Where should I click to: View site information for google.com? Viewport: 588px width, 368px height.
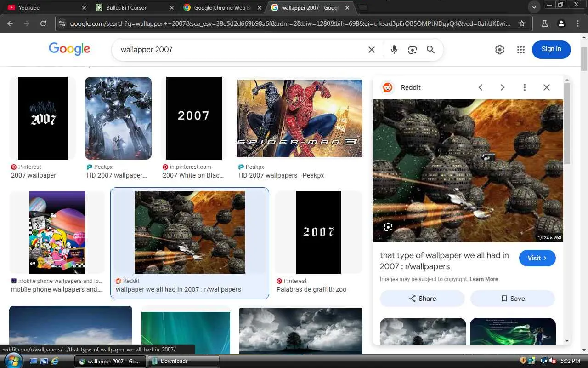click(62, 23)
